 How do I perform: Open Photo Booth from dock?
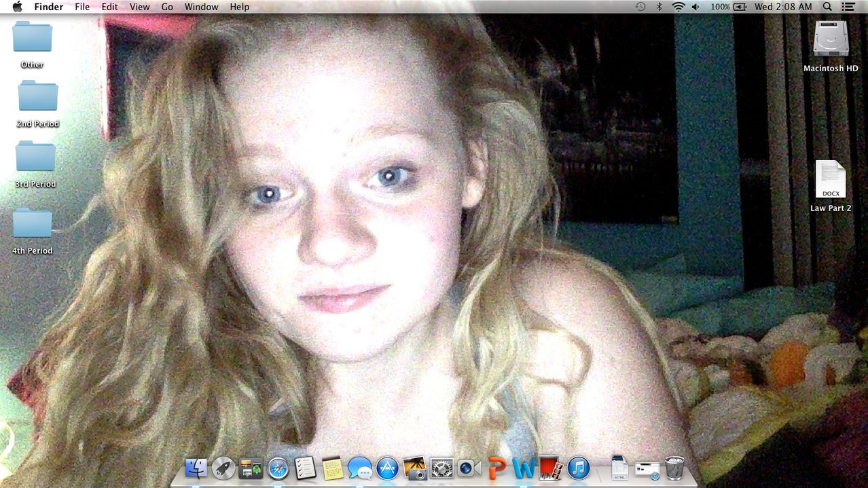pos(551,468)
